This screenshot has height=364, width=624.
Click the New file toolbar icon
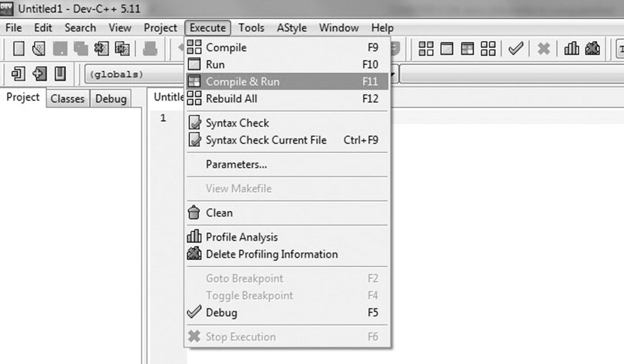[x=19, y=48]
